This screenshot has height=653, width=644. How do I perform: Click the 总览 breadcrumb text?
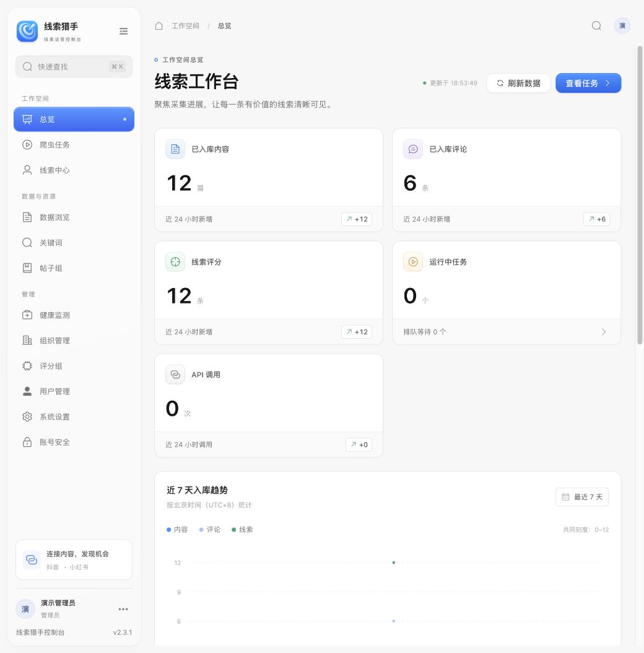[224, 26]
